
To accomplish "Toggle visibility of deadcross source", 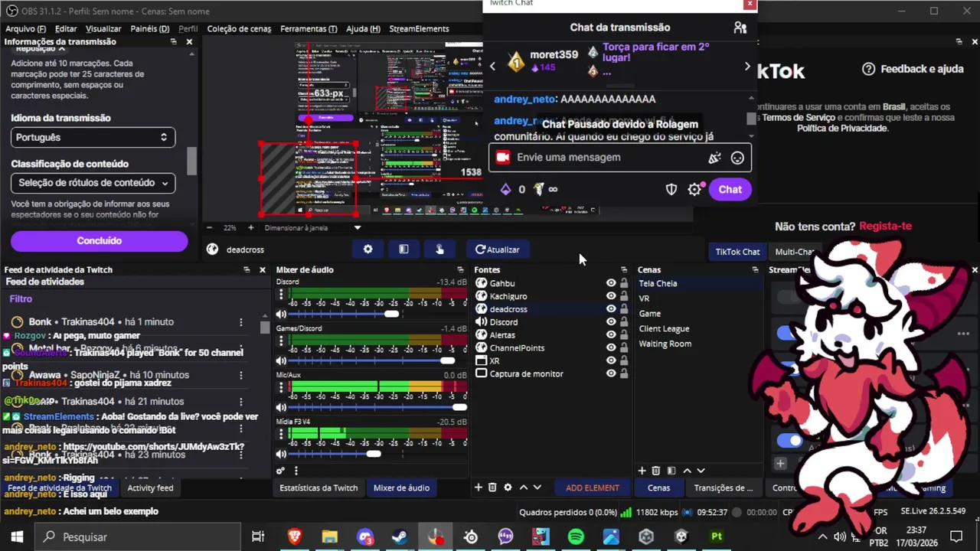I will (x=611, y=309).
